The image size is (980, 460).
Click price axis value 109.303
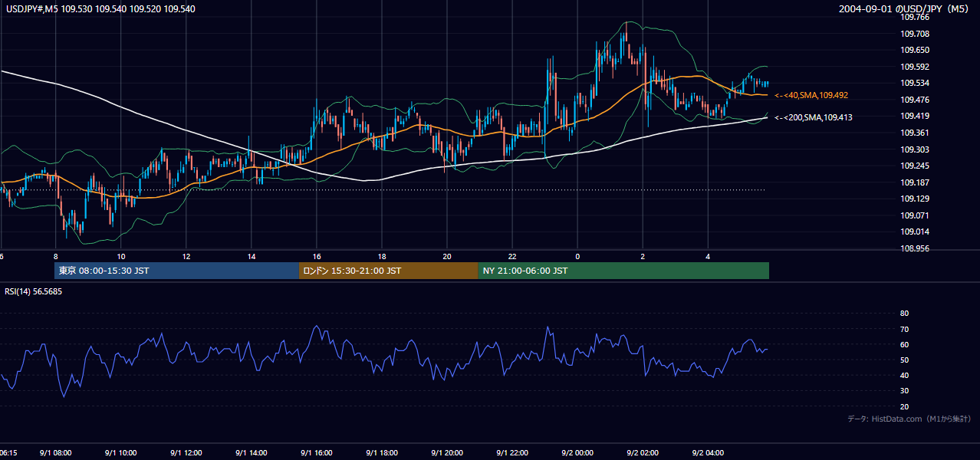(915, 149)
